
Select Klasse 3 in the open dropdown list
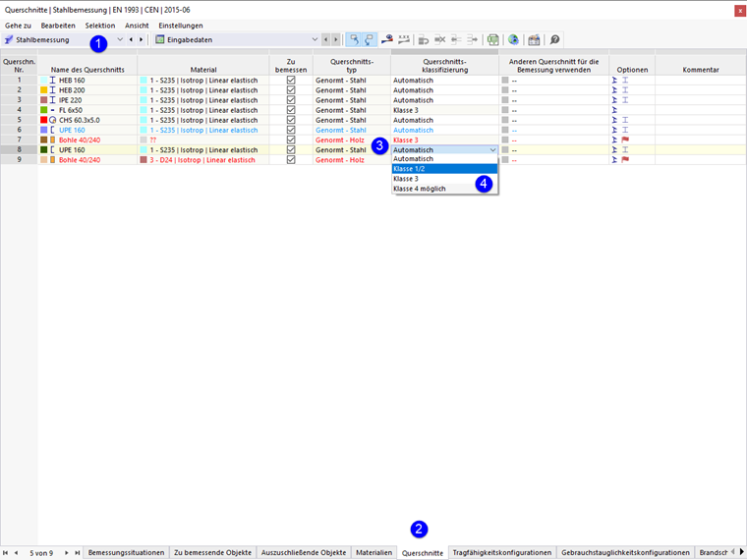[x=444, y=179]
